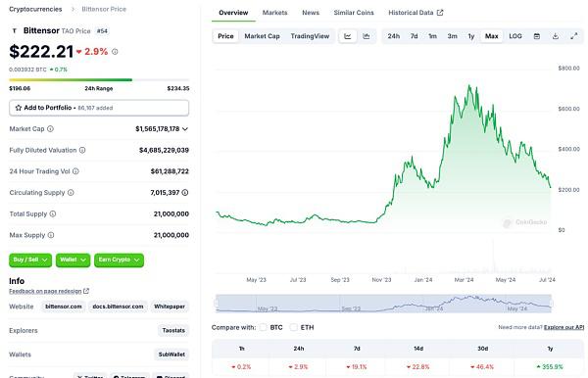Open the Earn Crypto dropdown
Screen dimensions: 588x378
coord(119,260)
